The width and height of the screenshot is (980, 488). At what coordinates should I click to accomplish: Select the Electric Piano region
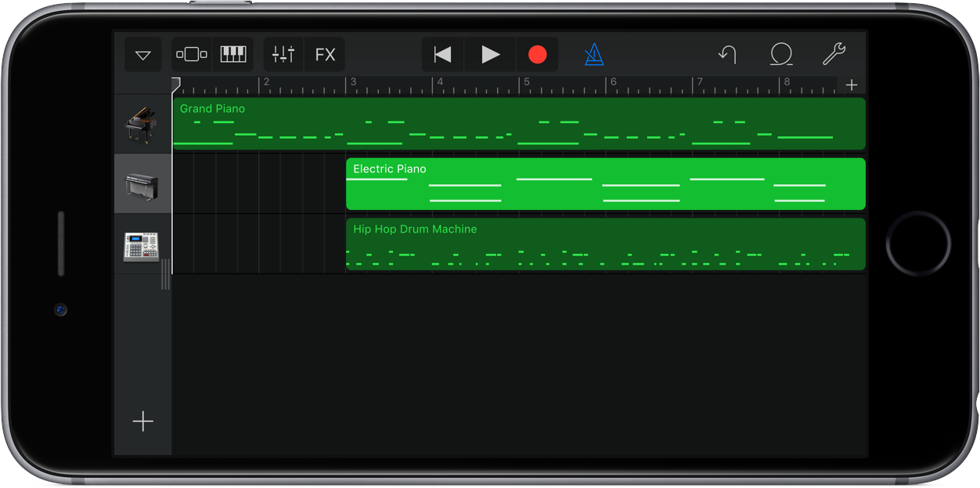[x=606, y=184]
